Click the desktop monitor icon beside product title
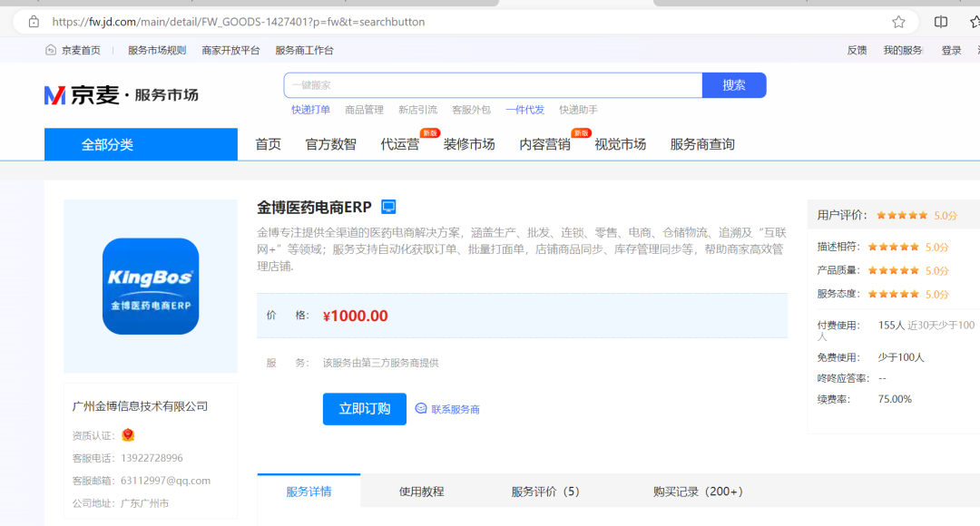The width and height of the screenshot is (980, 526). tap(388, 207)
